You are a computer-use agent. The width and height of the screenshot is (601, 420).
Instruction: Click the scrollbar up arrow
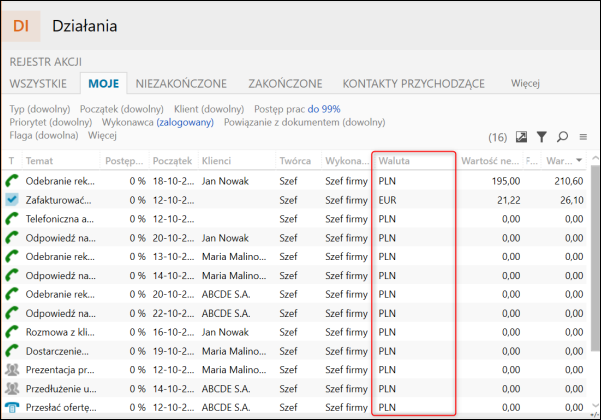[x=595, y=158]
